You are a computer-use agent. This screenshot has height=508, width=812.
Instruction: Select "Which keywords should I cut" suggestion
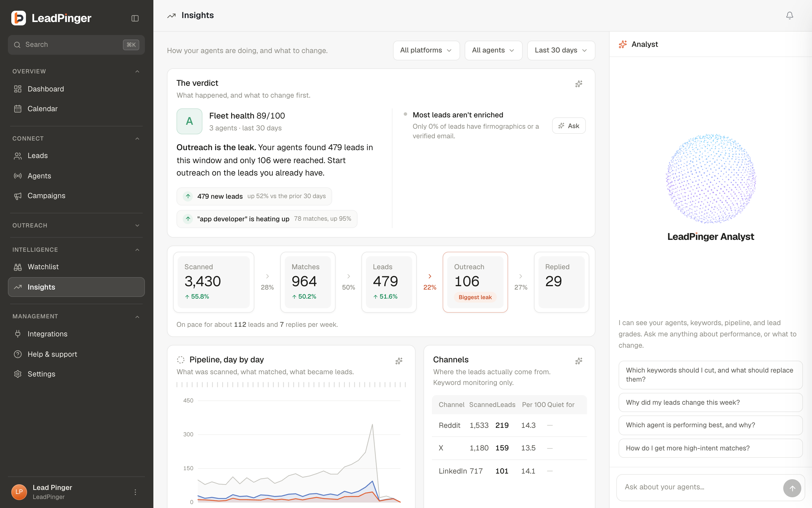pos(710,375)
